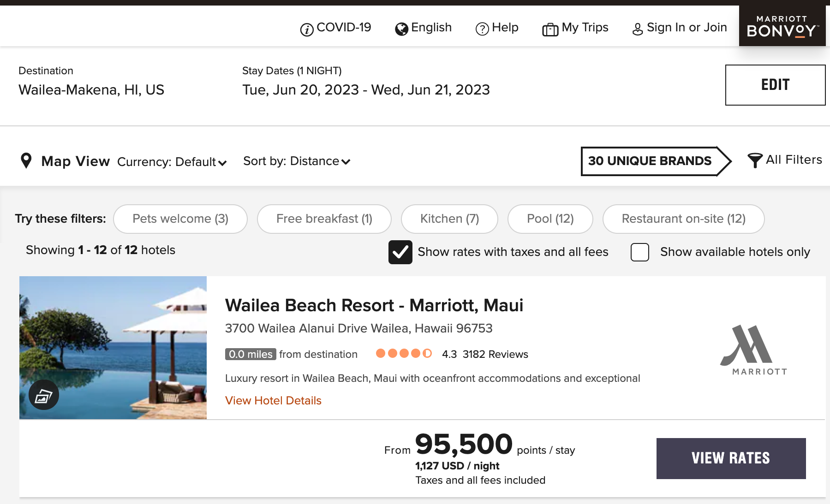
Task: Toggle the Kitchen (7) filter
Action: coord(450,219)
